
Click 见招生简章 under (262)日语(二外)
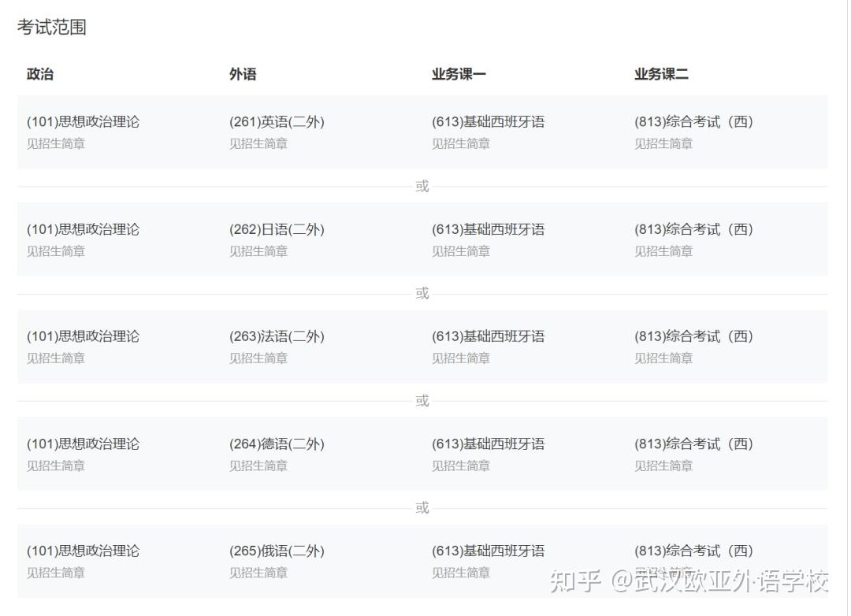click(258, 251)
